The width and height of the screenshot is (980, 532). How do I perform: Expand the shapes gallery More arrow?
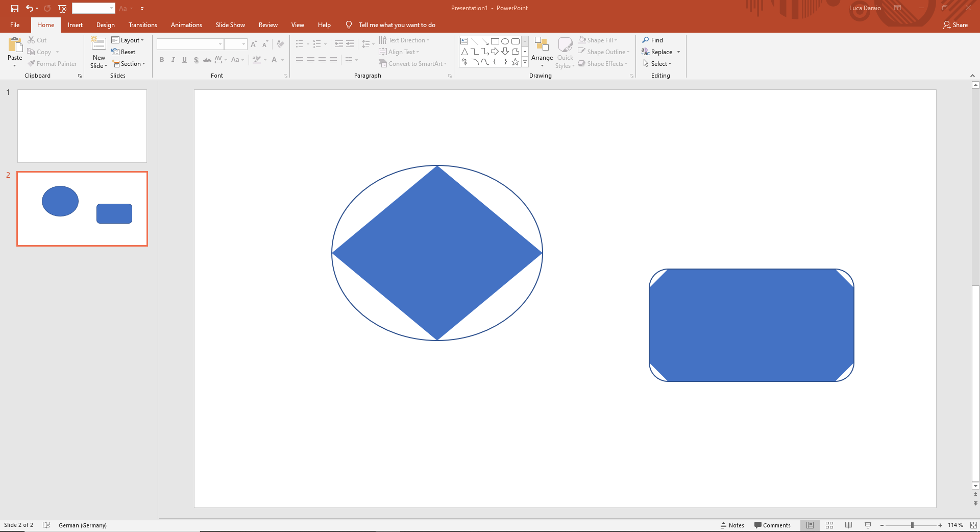525,62
